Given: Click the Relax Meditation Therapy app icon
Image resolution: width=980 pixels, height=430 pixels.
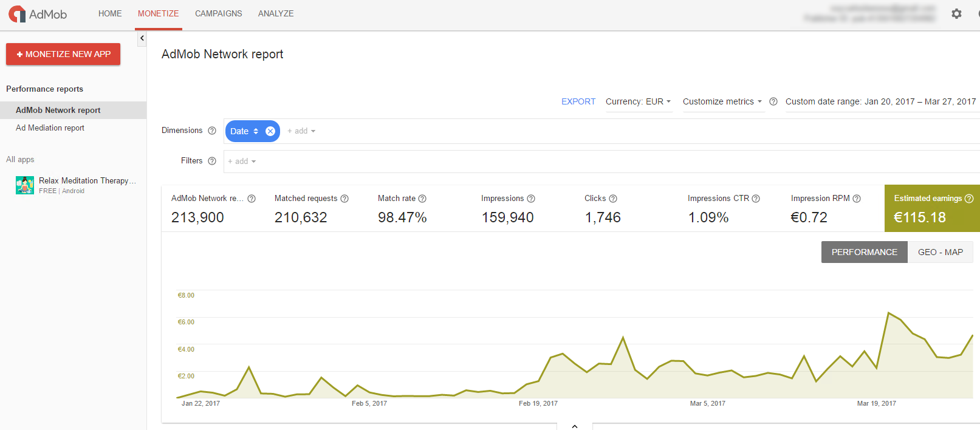Looking at the screenshot, I should tap(25, 185).
